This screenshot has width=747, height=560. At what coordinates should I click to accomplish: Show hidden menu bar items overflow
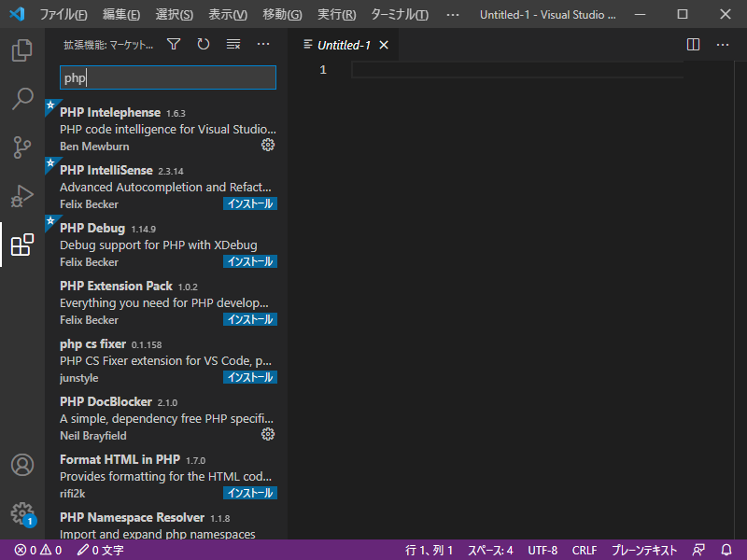(453, 15)
